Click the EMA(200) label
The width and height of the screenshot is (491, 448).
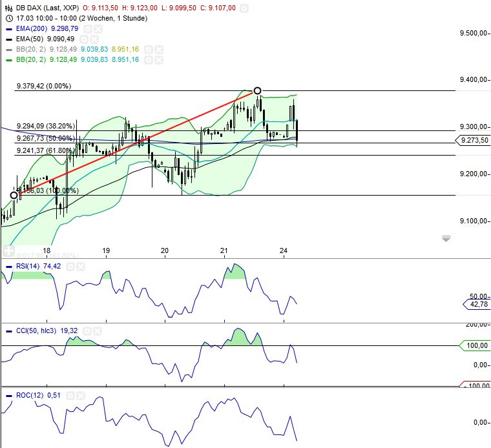click(31, 29)
